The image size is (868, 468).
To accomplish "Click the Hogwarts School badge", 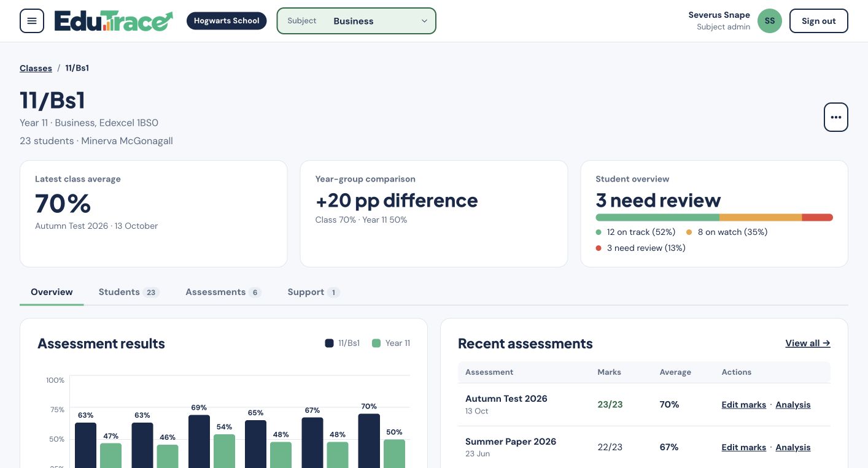I will click(227, 21).
